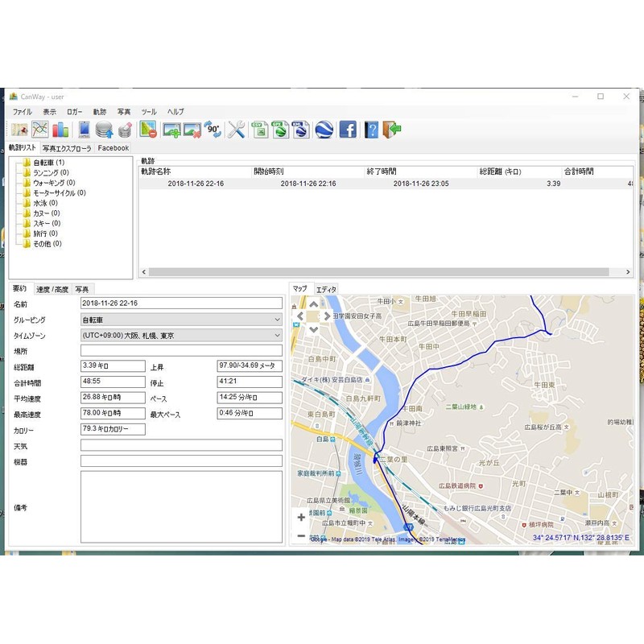The width and height of the screenshot is (644, 644).
Task: Export track using the KML icon
Action: 300,129
